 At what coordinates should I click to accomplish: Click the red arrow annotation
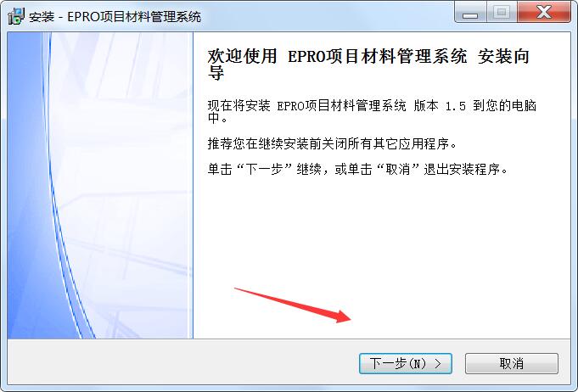(292, 305)
